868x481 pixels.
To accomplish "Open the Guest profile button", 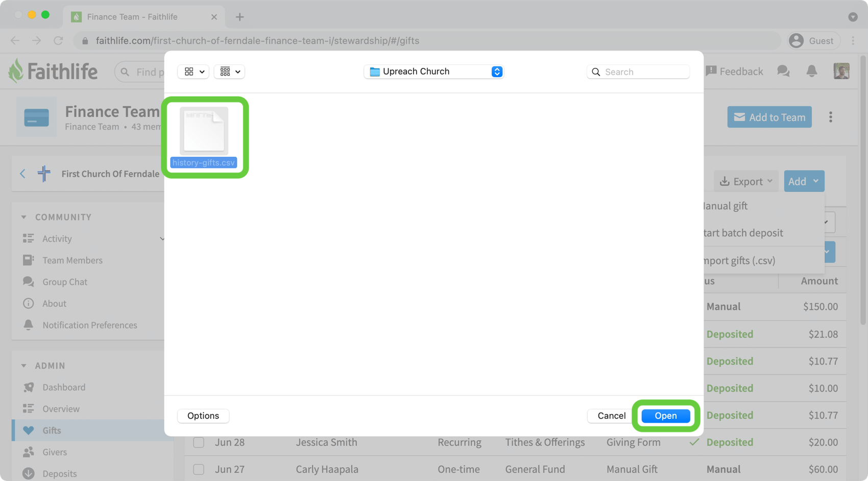I will [813, 41].
